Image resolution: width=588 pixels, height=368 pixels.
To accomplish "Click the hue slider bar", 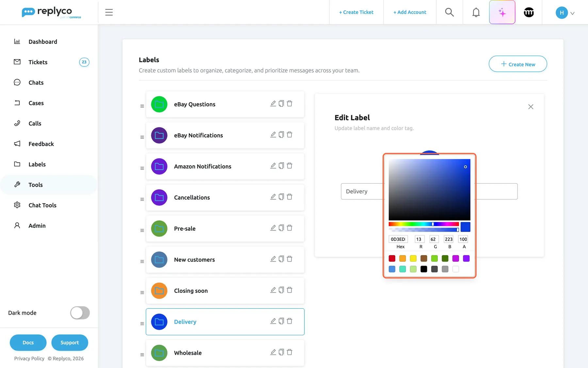I will coord(424,224).
